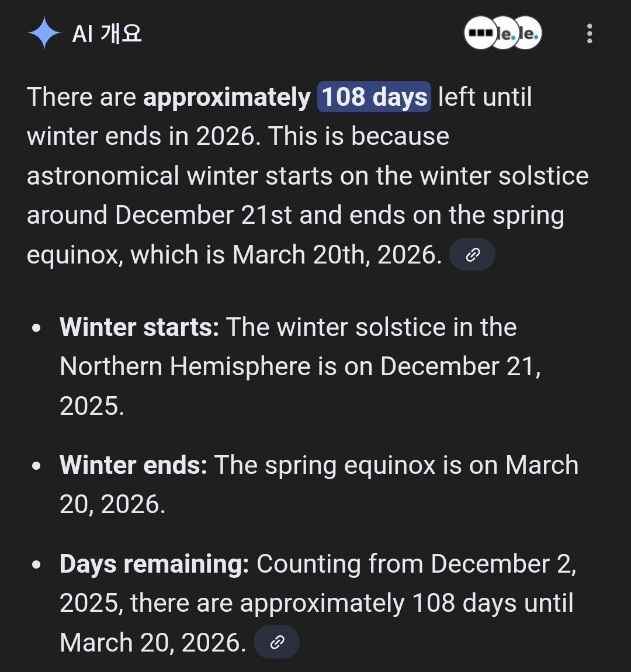Click the 'AI 개요' heading label
Viewport: 631px width, 672px height.
107,33
